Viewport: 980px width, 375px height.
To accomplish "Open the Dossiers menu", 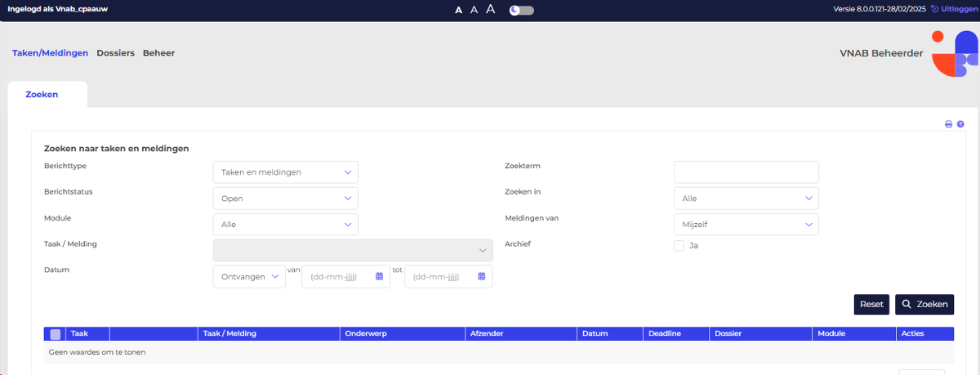I will coord(115,53).
